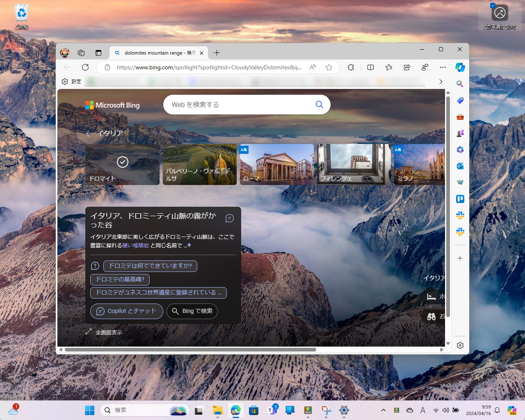Open the Copilot icon in Edge toolbar
525x420 pixels.
coord(460,67)
